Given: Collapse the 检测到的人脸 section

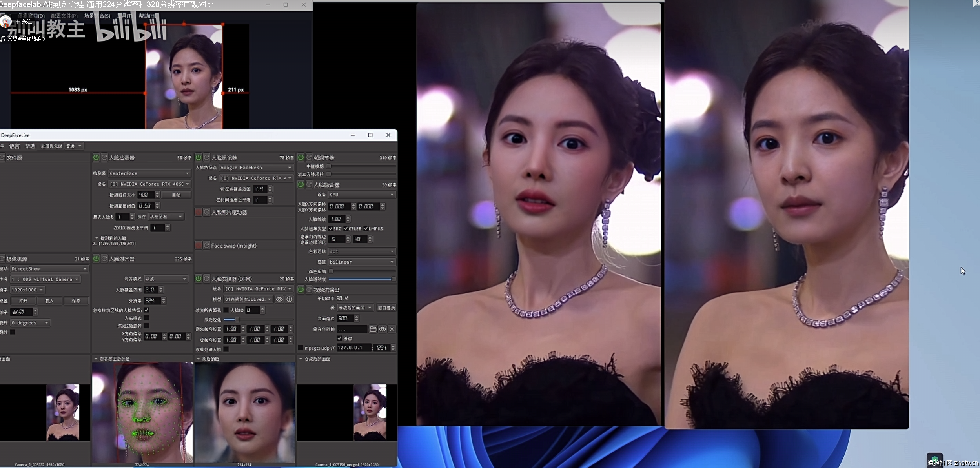Looking at the screenshot, I should [97, 238].
